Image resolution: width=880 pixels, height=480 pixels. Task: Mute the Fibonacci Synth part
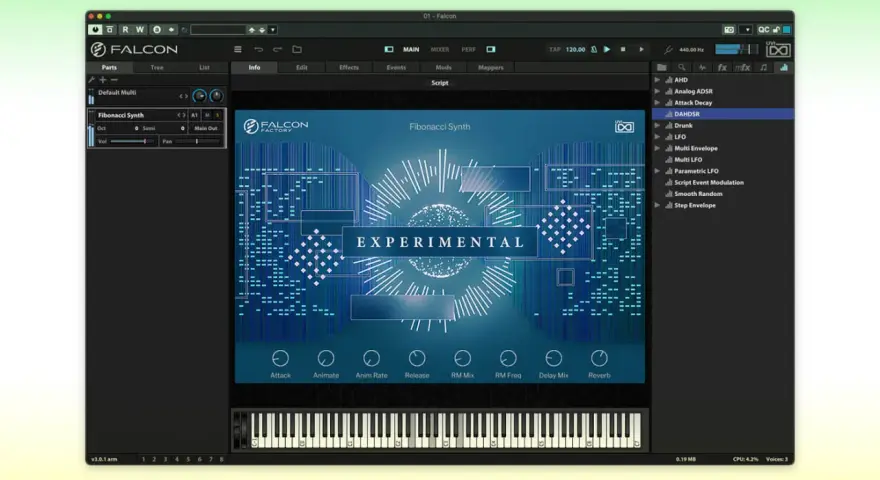[207, 115]
